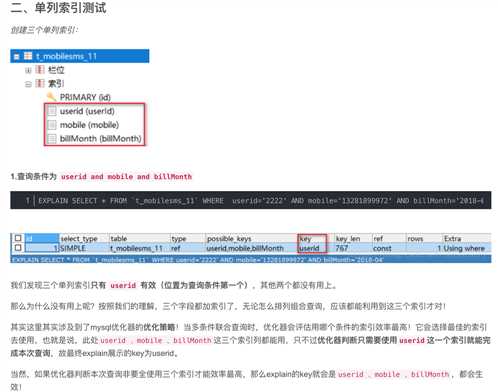This screenshot has width=498, height=392.
Task: Click the rows column header
Action: click(x=424, y=238)
